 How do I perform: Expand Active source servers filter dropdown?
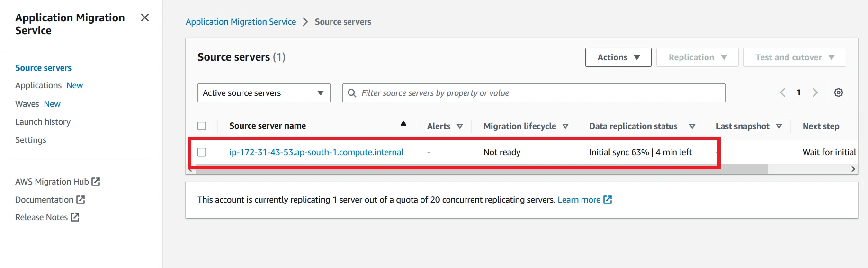(x=264, y=93)
